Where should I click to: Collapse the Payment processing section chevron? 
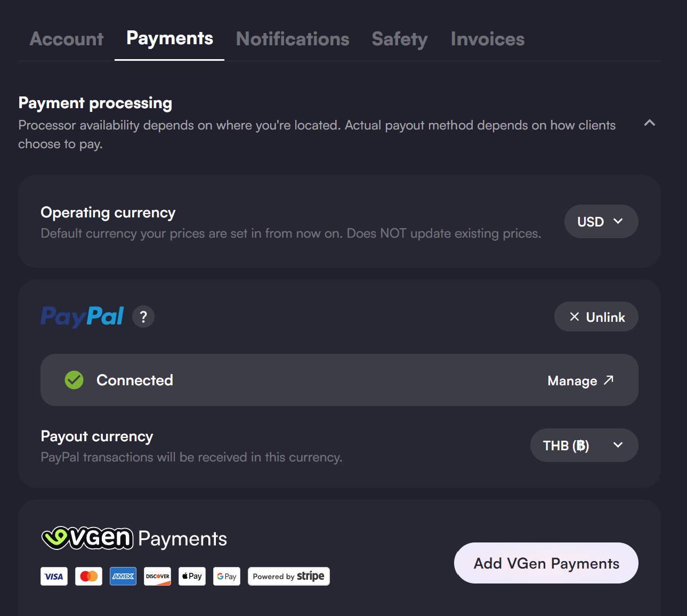click(x=650, y=123)
